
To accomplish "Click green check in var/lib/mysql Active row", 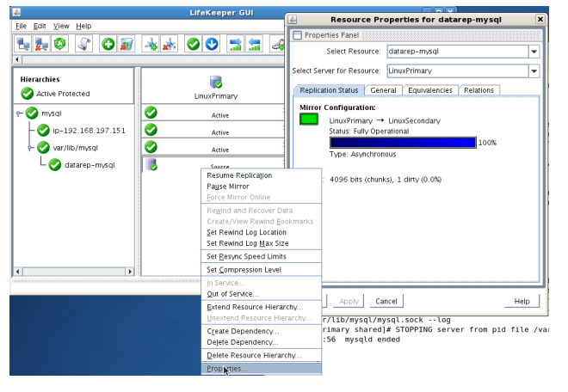I will click(151, 147).
